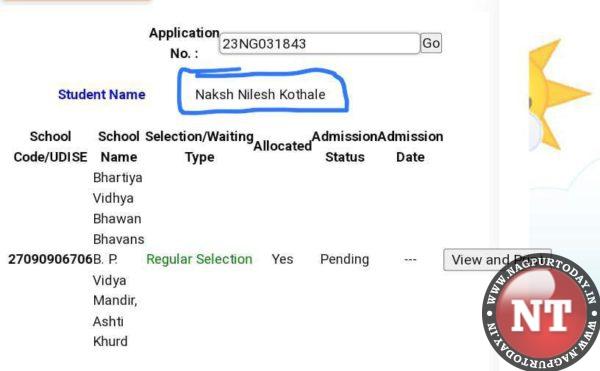
Task: Click the admission date dashes placeholder
Action: [410, 260]
